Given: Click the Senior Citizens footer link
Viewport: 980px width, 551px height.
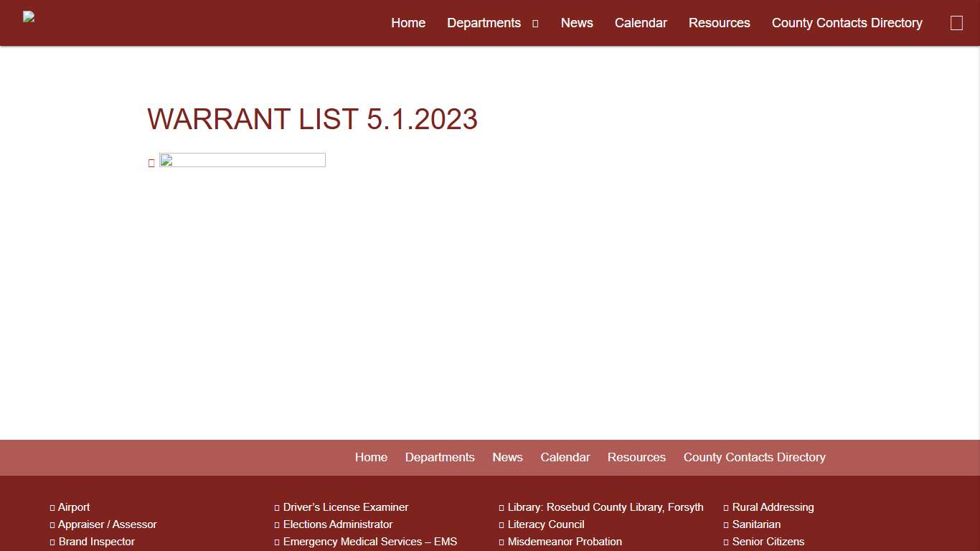Looking at the screenshot, I should (768, 542).
